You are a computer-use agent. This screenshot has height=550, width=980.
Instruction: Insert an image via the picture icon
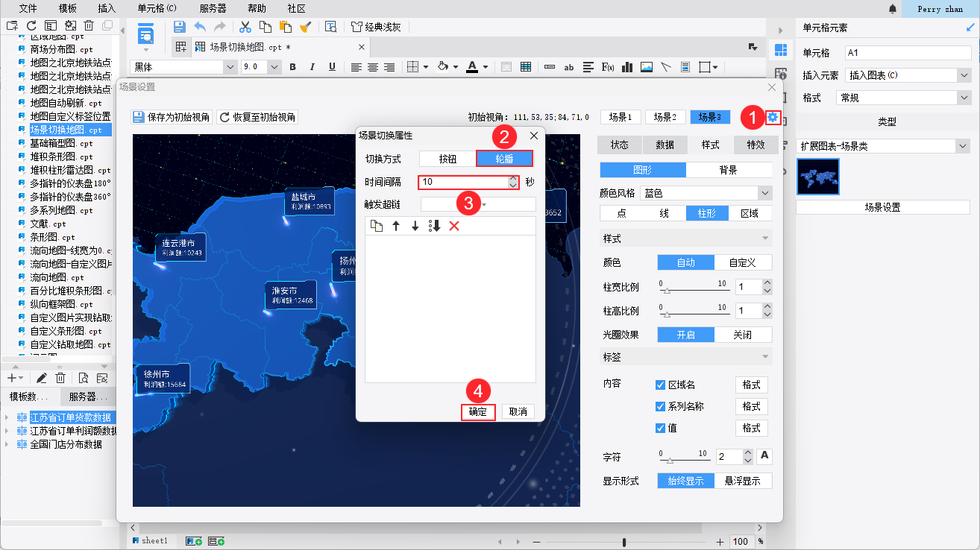click(647, 67)
